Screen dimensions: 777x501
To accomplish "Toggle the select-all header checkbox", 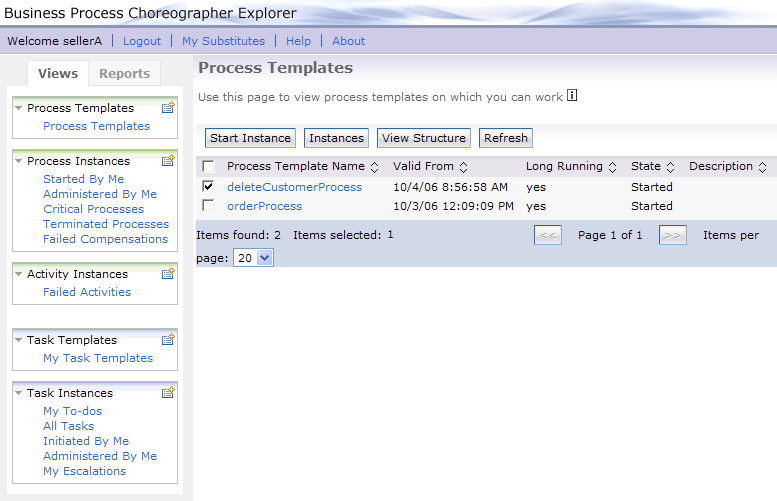I will [x=209, y=166].
